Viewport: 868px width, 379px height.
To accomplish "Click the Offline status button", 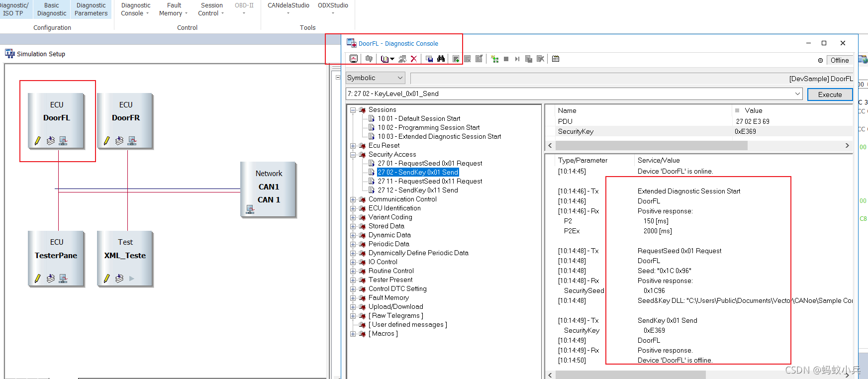I will pyautogui.click(x=840, y=60).
